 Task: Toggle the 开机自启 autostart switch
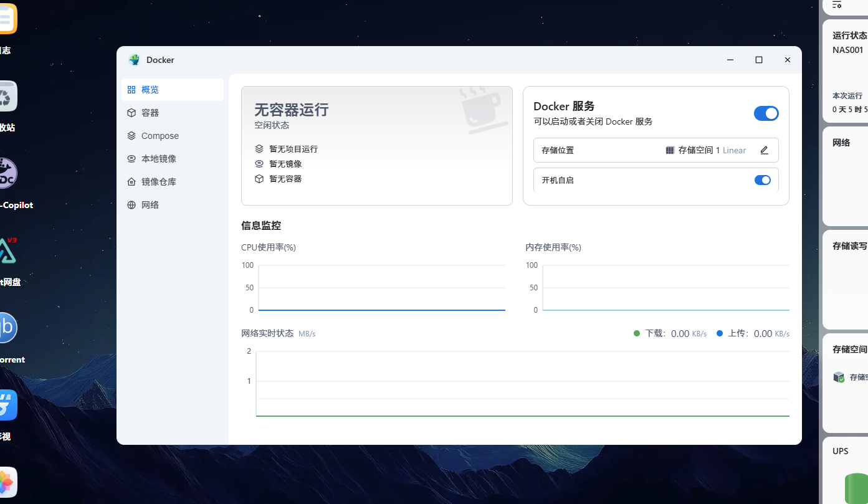[763, 180]
